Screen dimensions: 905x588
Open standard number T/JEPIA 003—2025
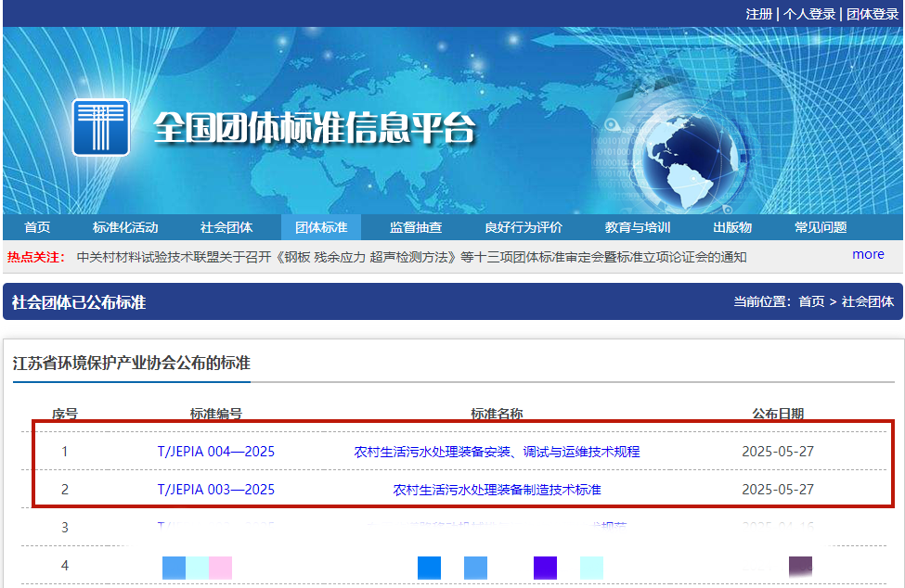coord(216,489)
